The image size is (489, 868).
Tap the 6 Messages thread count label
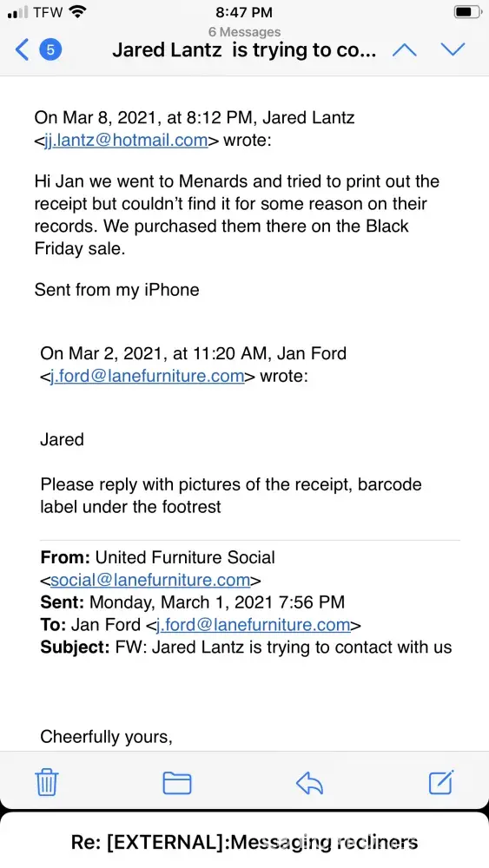[244, 32]
